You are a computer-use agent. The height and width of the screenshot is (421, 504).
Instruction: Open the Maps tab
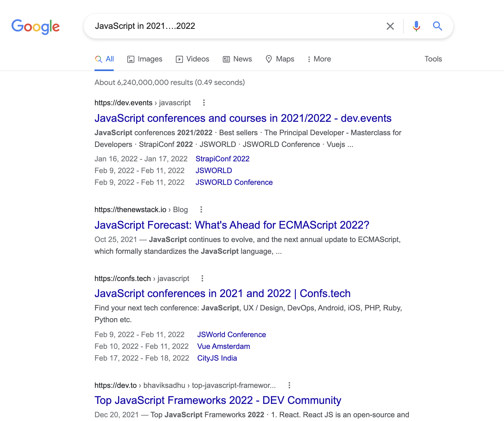click(x=280, y=59)
